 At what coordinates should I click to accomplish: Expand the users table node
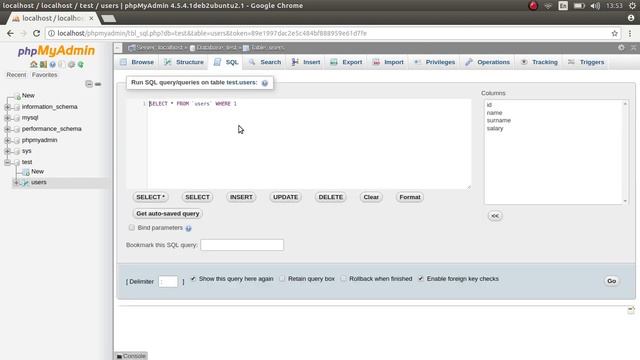pyautogui.click(x=16, y=182)
